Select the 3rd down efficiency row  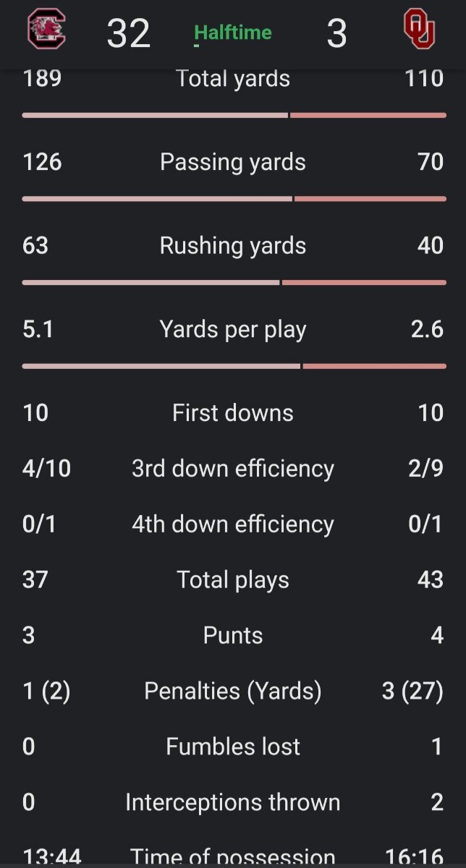pyautogui.click(x=233, y=469)
